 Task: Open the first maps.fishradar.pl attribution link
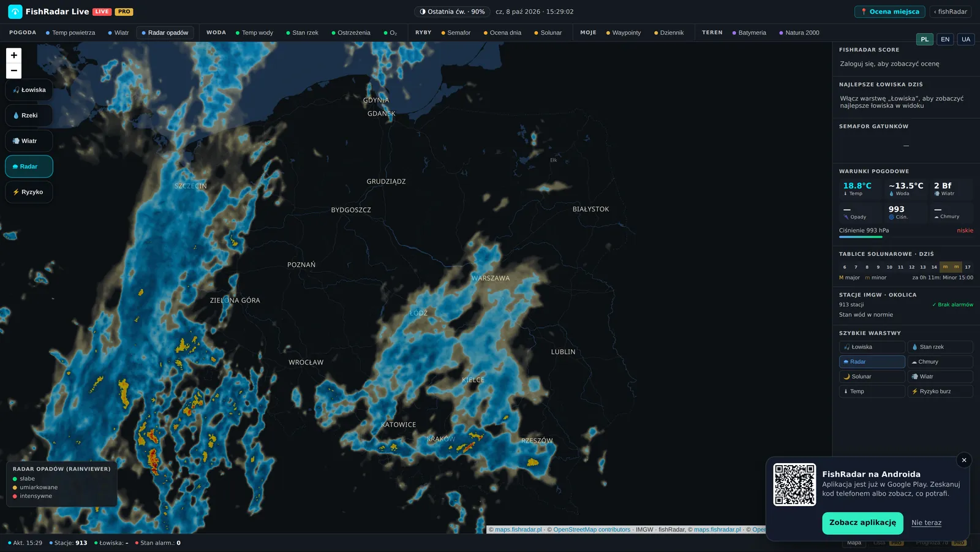point(518,530)
